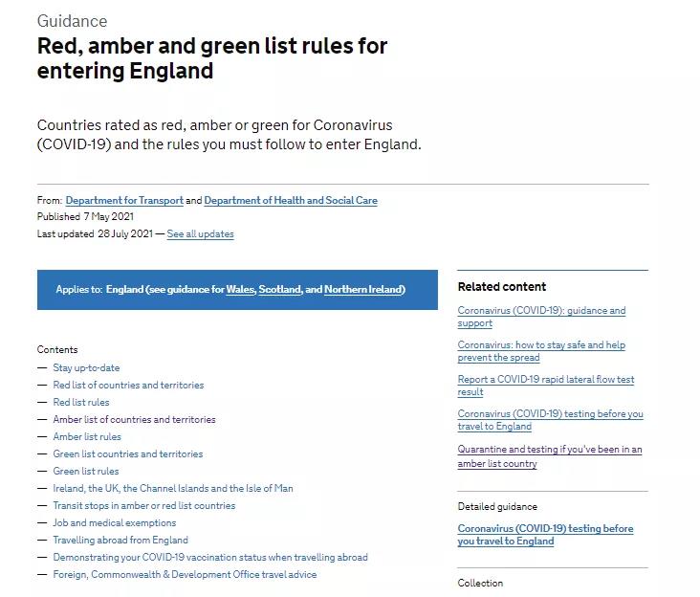This screenshot has width=700, height=597.
Task: Open Travelling abroad from England section
Action: (120, 540)
